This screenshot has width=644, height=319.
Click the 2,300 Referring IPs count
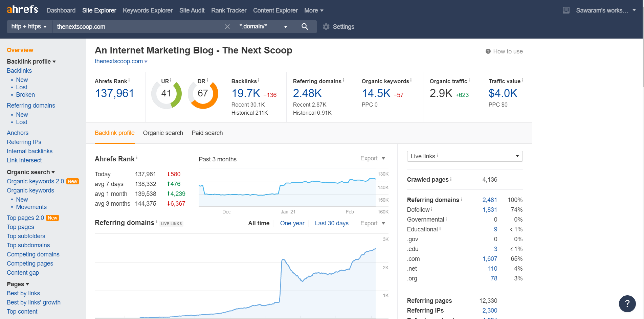tap(490, 311)
